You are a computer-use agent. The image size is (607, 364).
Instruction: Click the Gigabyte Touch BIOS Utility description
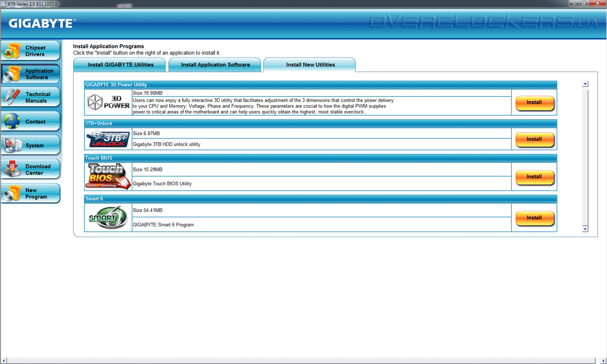click(162, 183)
